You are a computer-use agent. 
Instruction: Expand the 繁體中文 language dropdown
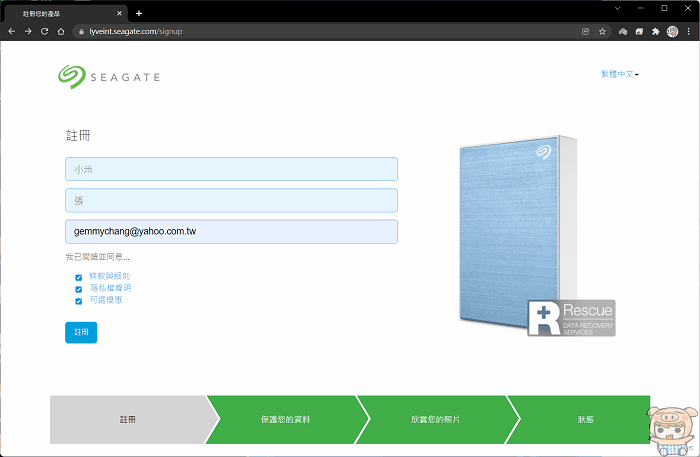tap(619, 74)
